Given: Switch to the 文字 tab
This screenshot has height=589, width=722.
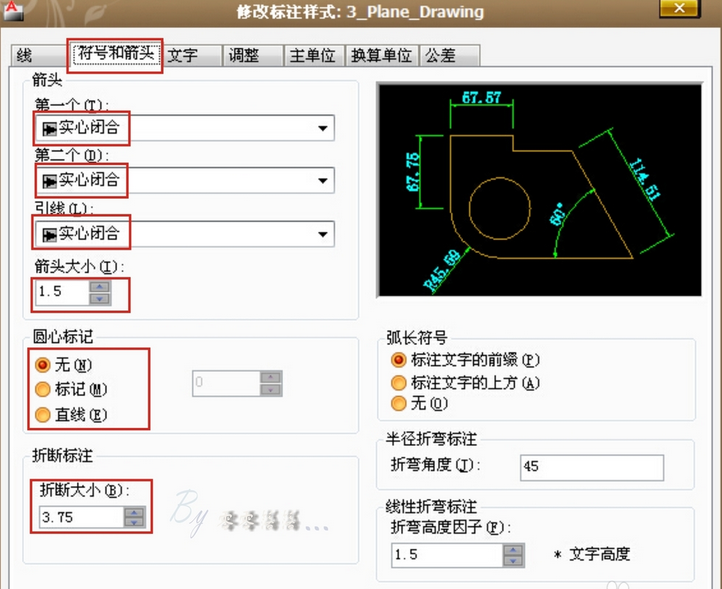Looking at the screenshot, I should [182, 55].
